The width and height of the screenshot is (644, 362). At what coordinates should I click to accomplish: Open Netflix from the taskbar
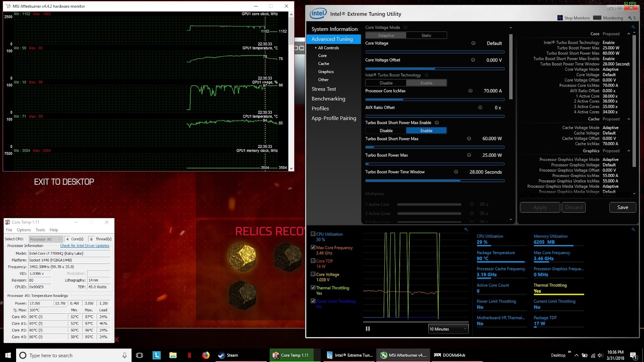point(189,355)
